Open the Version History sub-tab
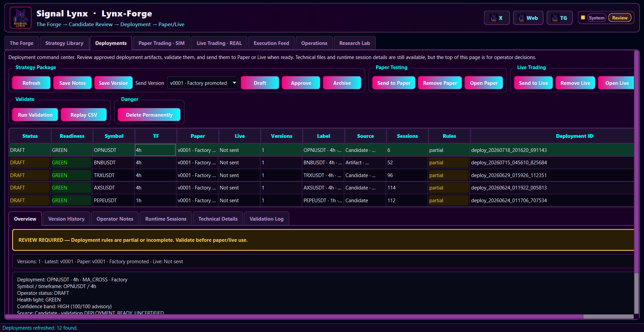Screen dimensions: 644x332 click(66, 219)
